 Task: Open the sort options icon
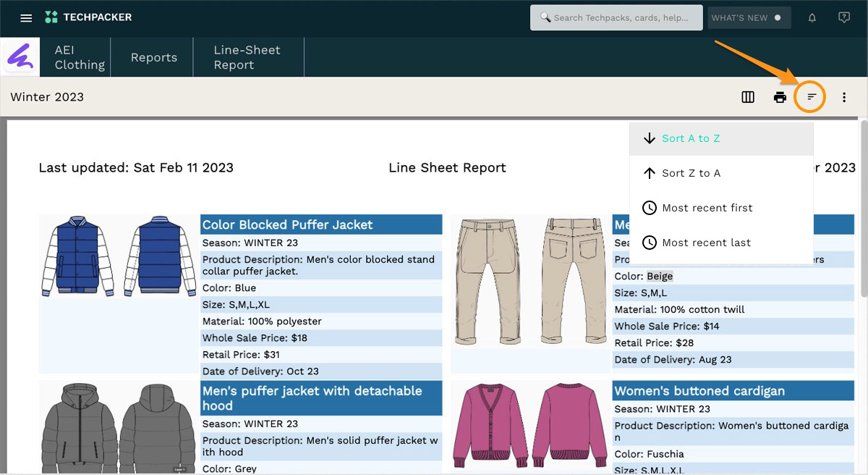pyautogui.click(x=811, y=96)
